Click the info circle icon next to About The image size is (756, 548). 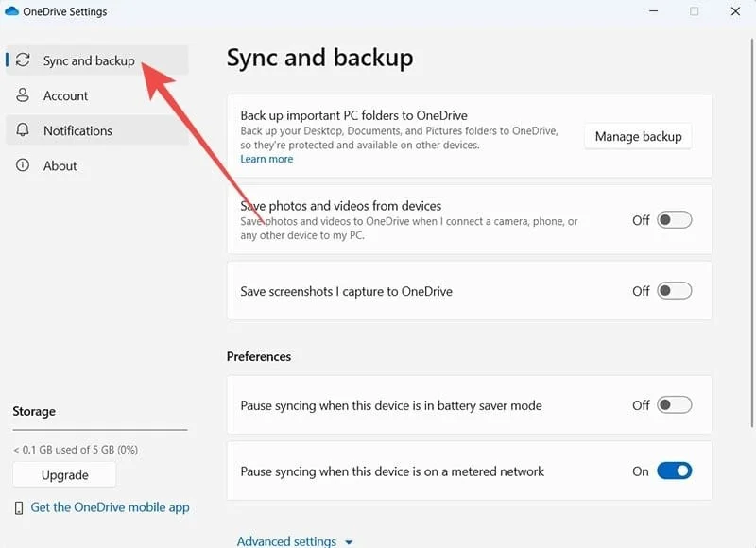[22, 165]
